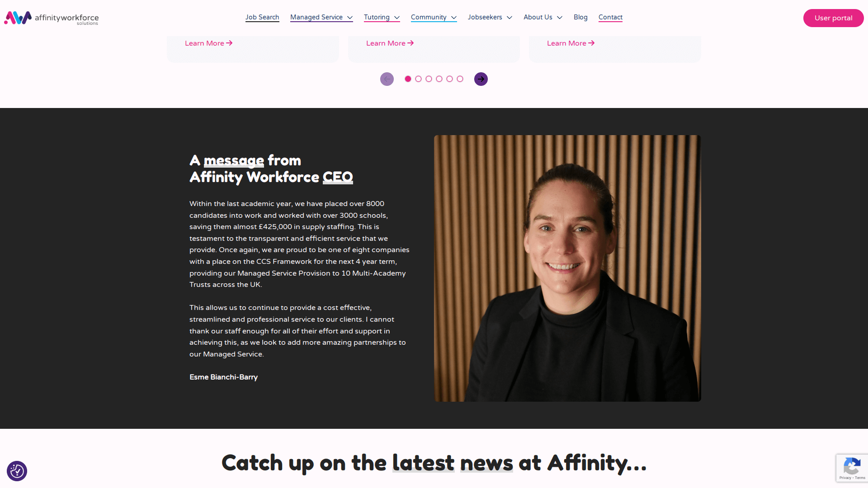Toggle to third carousel dot slide

pos(429,79)
